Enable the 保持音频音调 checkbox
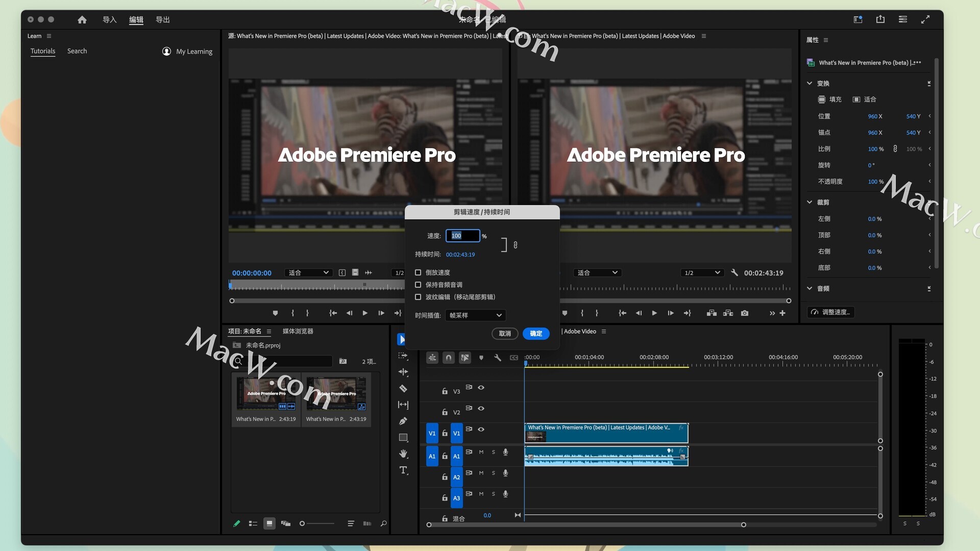The width and height of the screenshot is (980, 551). click(418, 285)
